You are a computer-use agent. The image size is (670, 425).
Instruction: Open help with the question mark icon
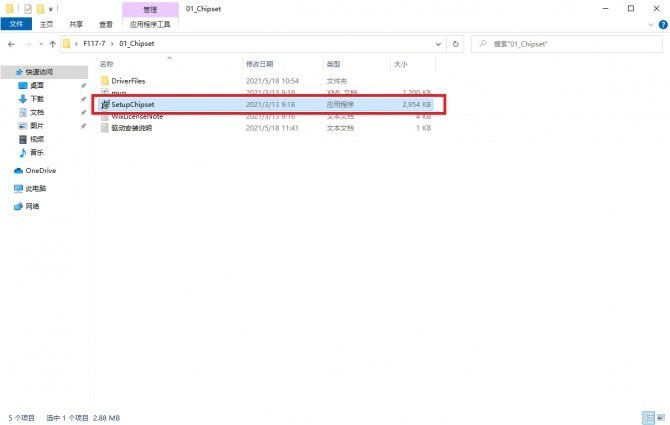663,25
